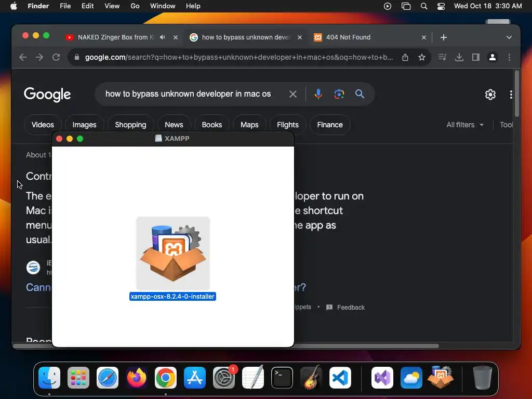Open Control Center in the menu bar
This screenshot has height=399, width=532.
click(441, 6)
